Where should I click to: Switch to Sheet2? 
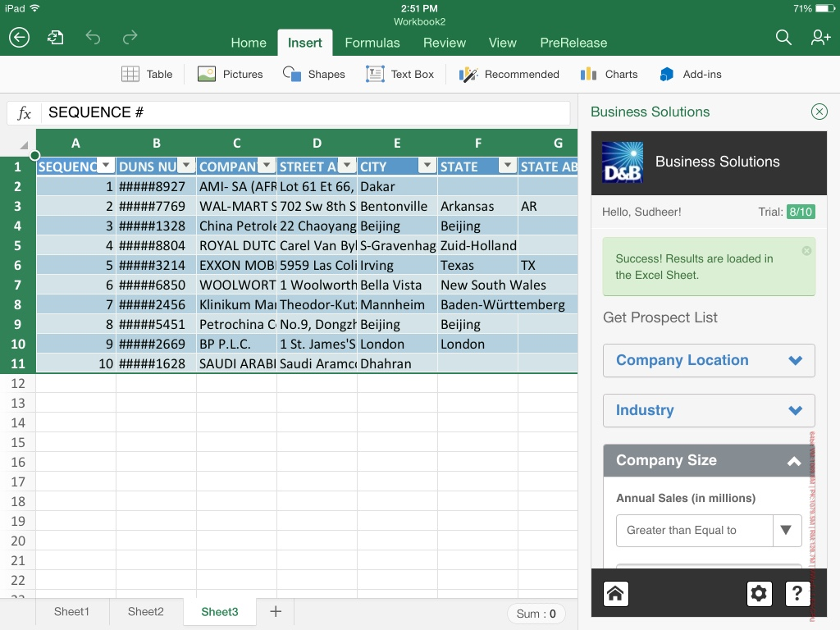click(146, 612)
